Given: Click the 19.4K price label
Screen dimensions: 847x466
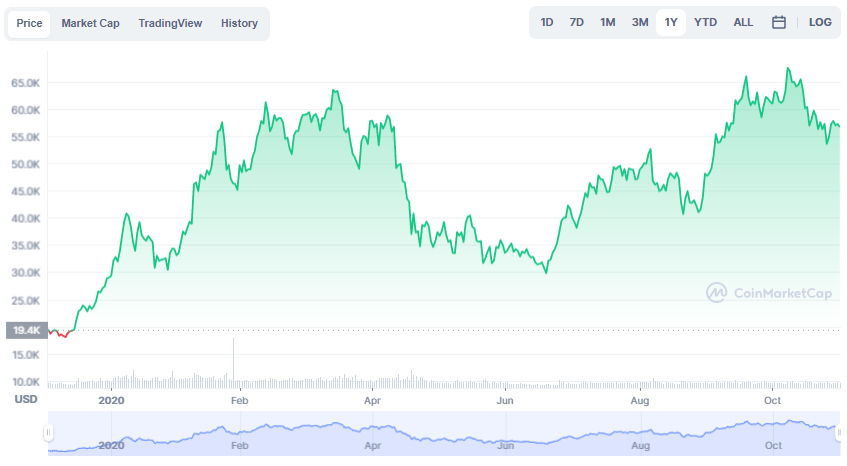Looking at the screenshot, I should [x=26, y=330].
